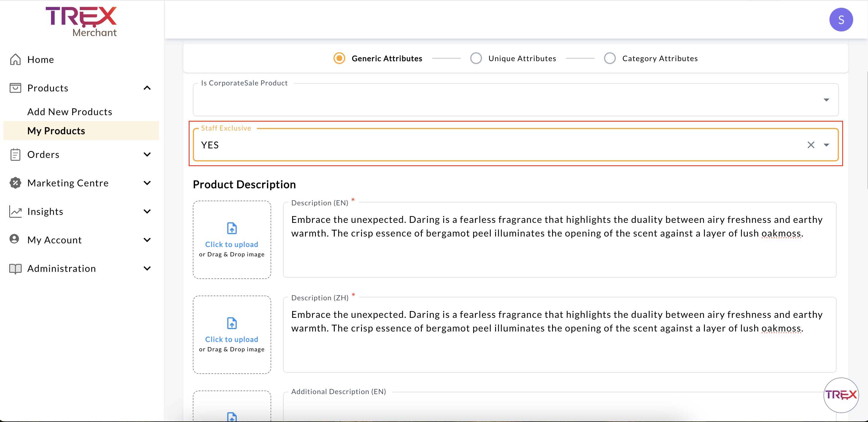The image size is (868, 422).
Task: Open the Is CorporateSale Product dropdown
Action: [x=826, y=100]
